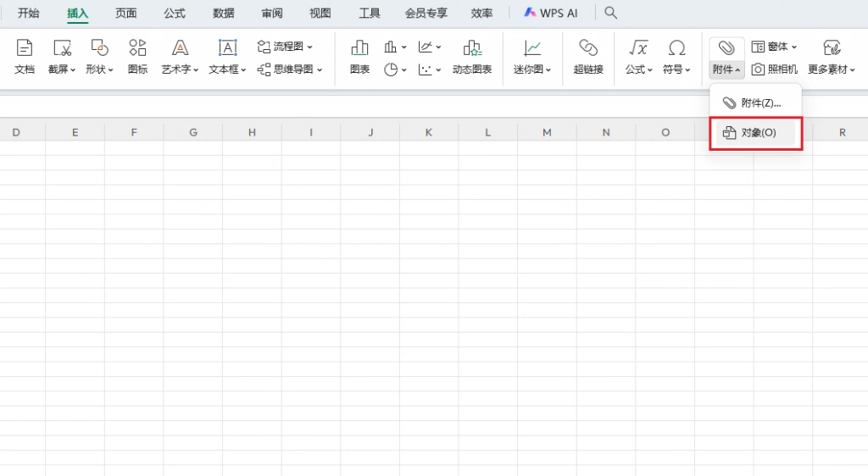Select column header N
Screen dimensions: 868x476
(x=606, y=132)
